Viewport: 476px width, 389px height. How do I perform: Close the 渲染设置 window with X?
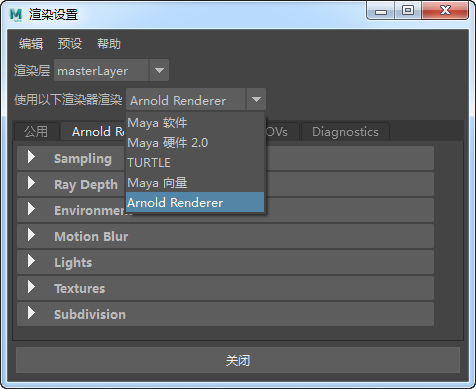pyautogui.click(x=445, y=11)
